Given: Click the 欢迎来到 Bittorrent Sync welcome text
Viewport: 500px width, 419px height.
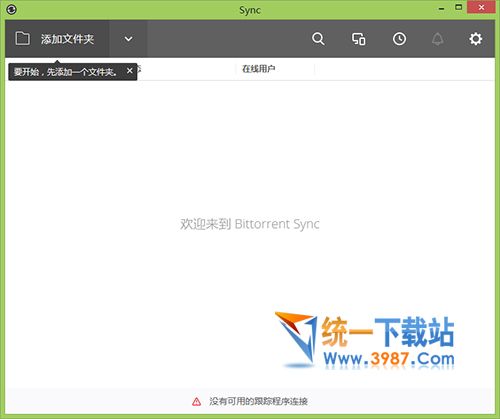Looking at the screenshot, I should 250,224.
